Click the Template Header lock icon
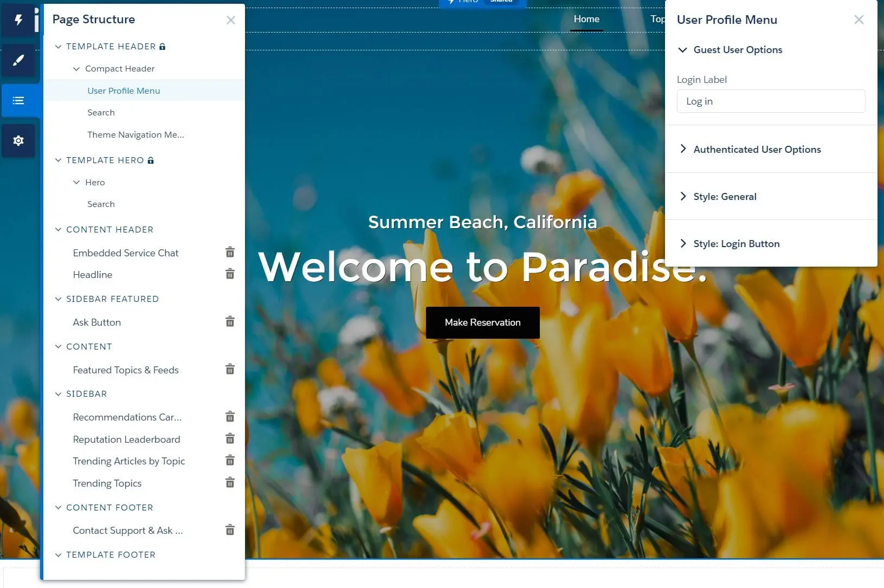 click(162, 47)
